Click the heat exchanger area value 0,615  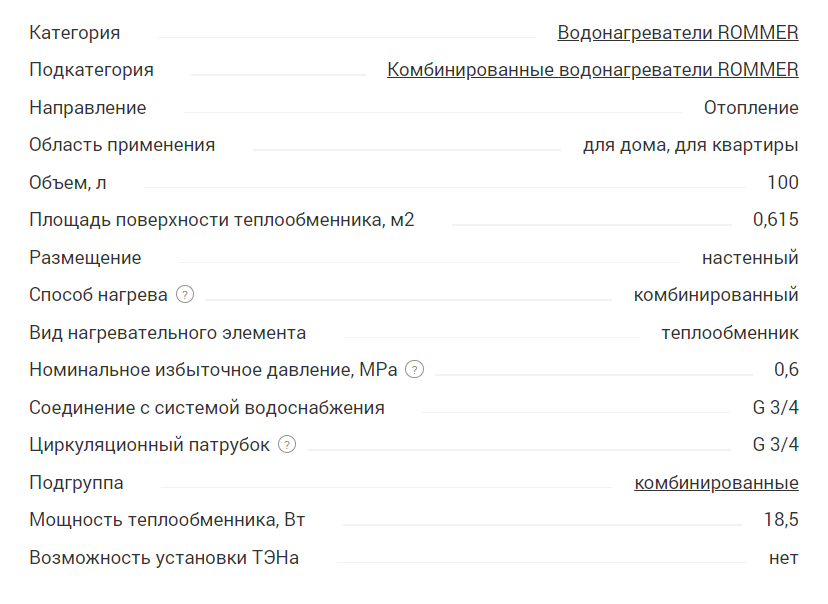(776, 220)
